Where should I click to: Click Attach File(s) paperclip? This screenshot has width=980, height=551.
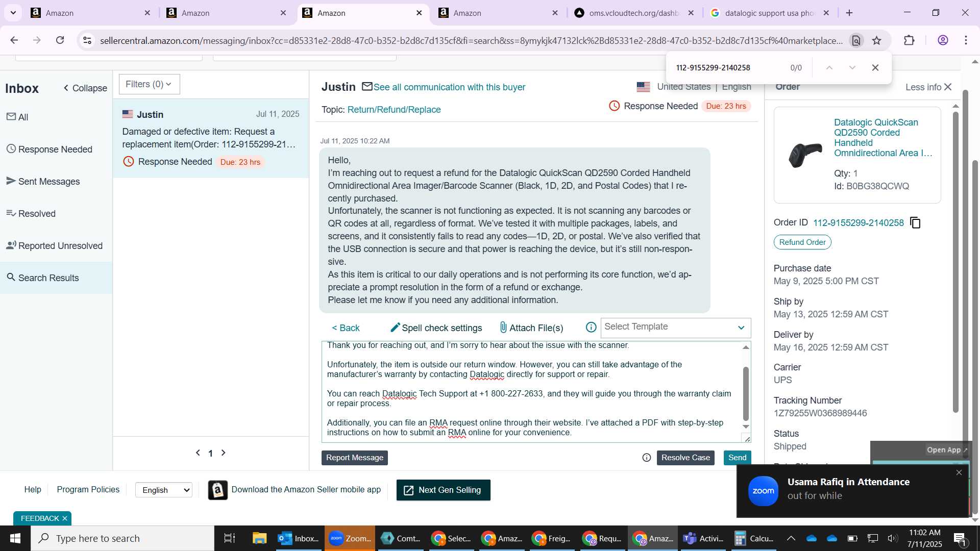coord(531,328)
